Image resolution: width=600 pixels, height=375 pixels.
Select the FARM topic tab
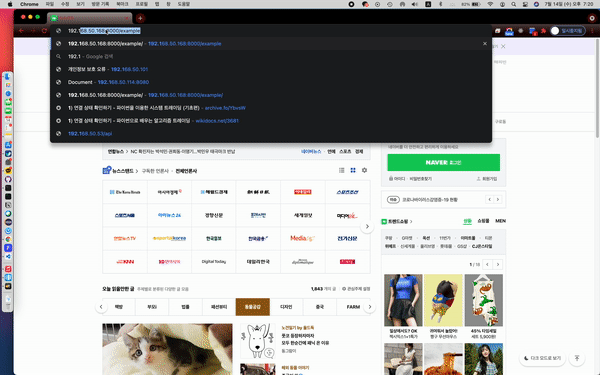(x=353, y=307)
